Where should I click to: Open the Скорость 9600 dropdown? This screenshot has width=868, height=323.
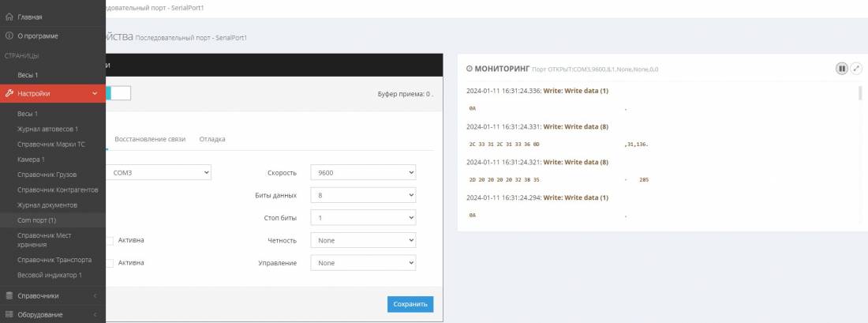pos(363,173)
